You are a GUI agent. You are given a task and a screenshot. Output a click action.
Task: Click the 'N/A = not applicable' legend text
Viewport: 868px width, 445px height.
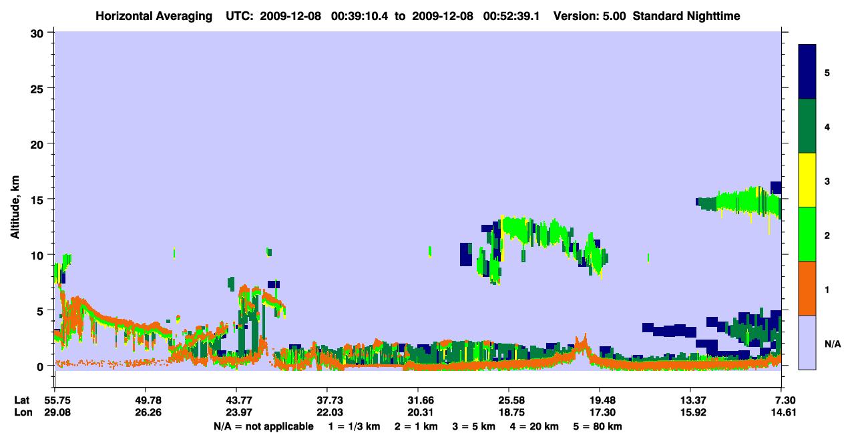[x=264, y=426]
